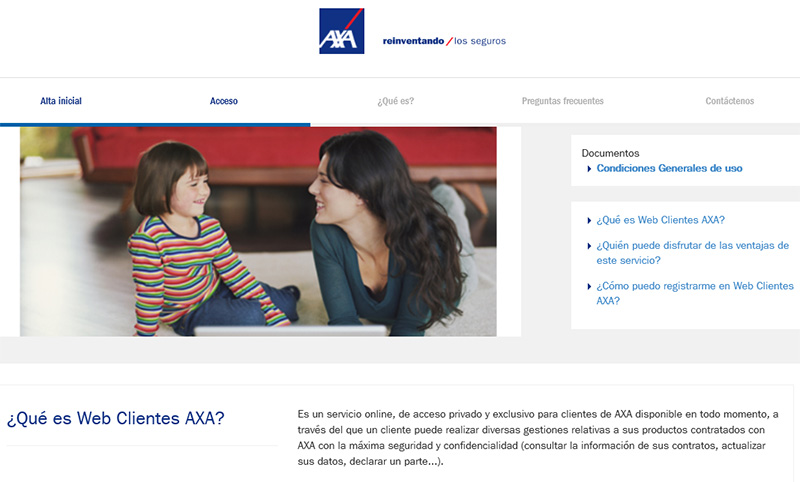Click the arrow bullet beside Condiciones Generales de uso

[589, 169]
